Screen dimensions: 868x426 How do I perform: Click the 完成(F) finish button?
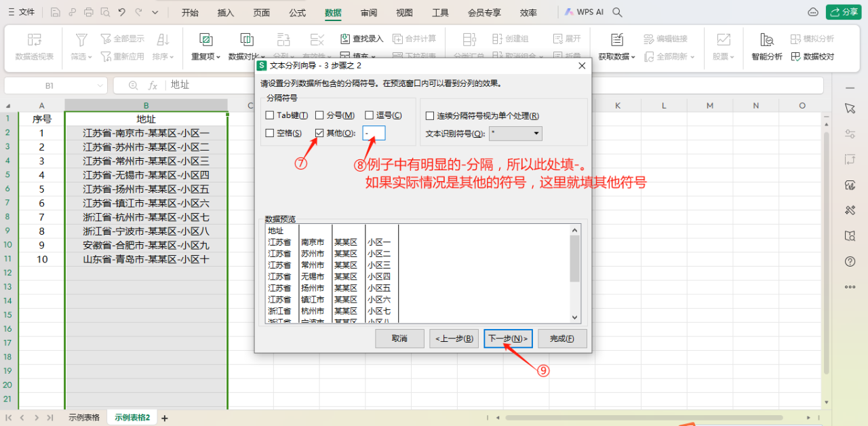(x=562, y=338)
